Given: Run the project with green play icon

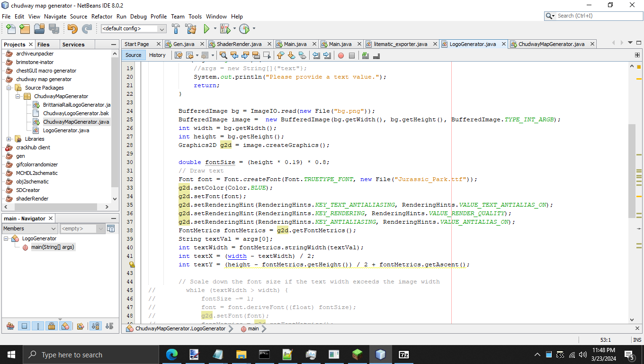Looking at the screenshot, I should point(206,29).
